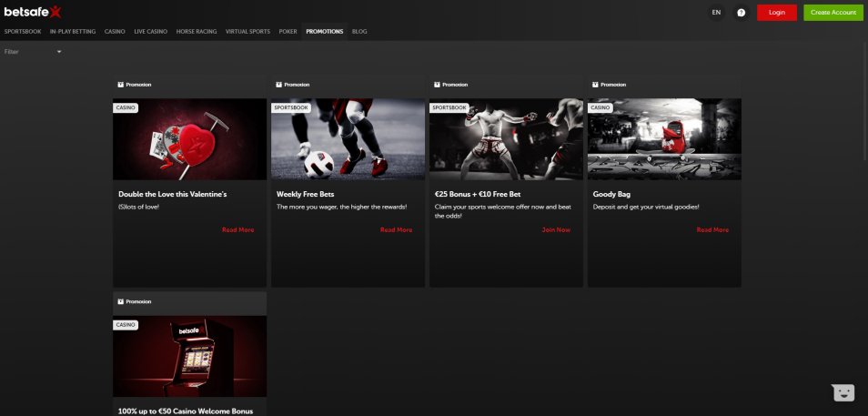Click the promotion icon above Weekly Free Bets
Image resolution: width=868 pixels, height=416 pixels.
[x=279, y=85]
